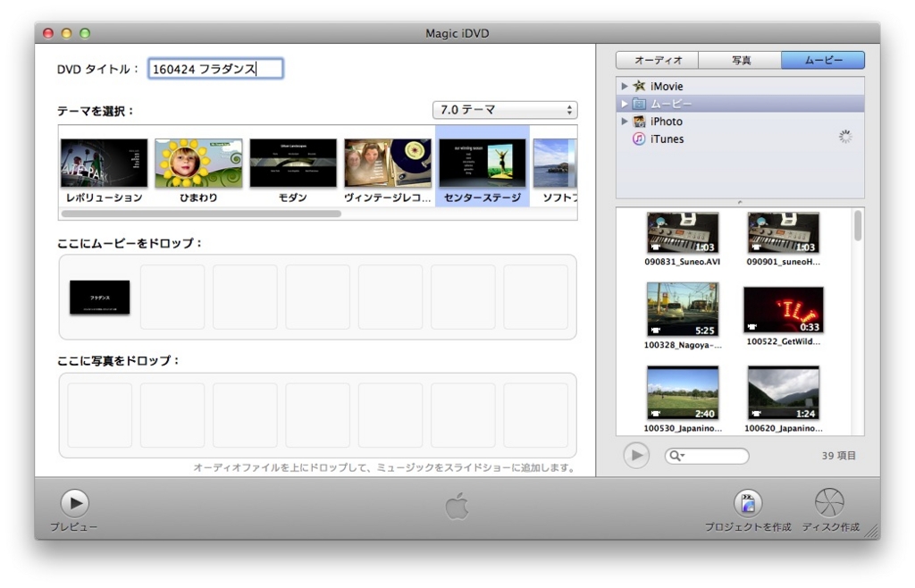
Task: Open the search magnifier options menu
Action: click(x=676, y=456)
